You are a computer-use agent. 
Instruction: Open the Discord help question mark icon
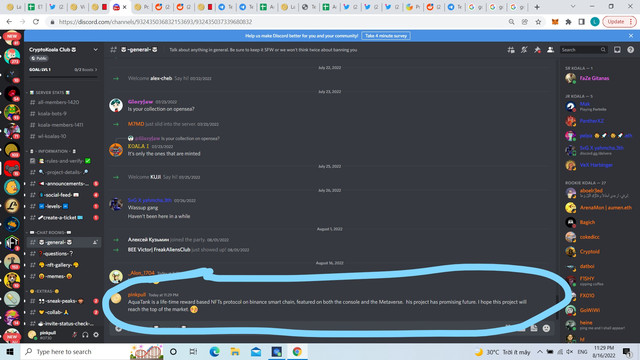(631, 50)
